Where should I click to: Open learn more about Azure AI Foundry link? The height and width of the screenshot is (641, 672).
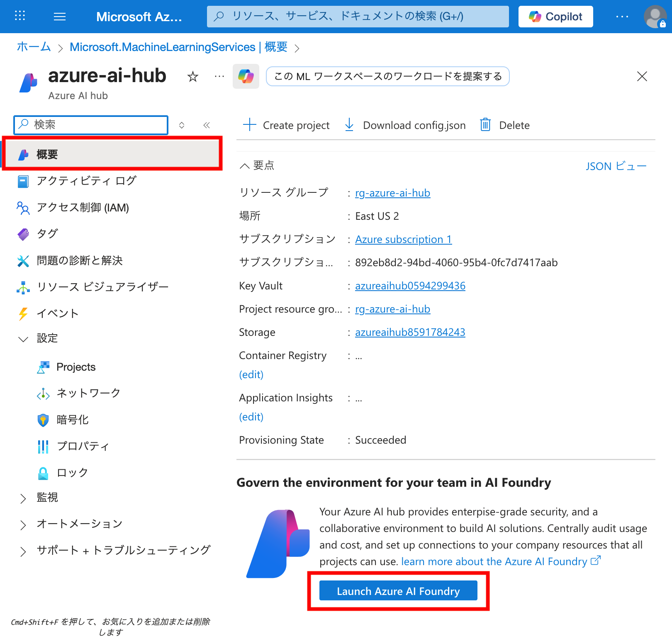[501, 561]
